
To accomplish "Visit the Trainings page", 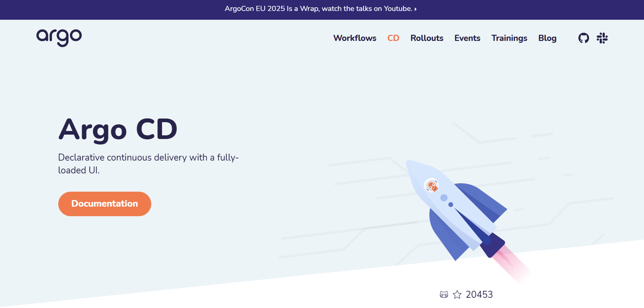I will 509,38.
